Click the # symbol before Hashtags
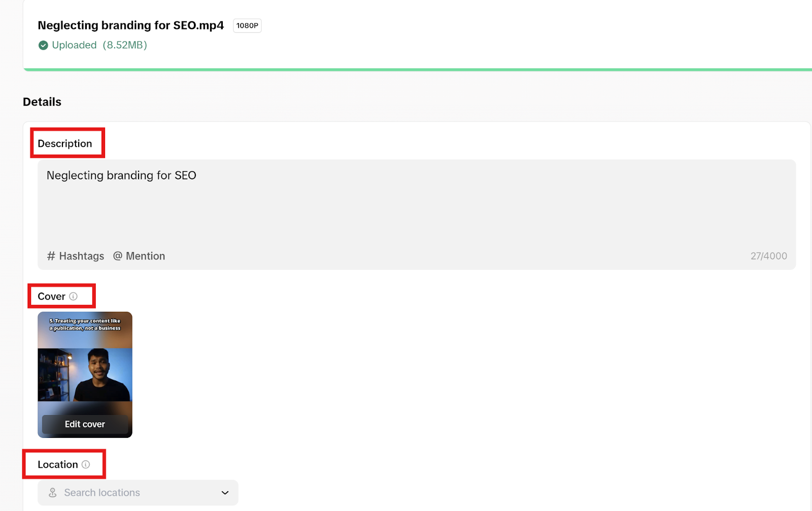812x511 pixels. (51, 256)
